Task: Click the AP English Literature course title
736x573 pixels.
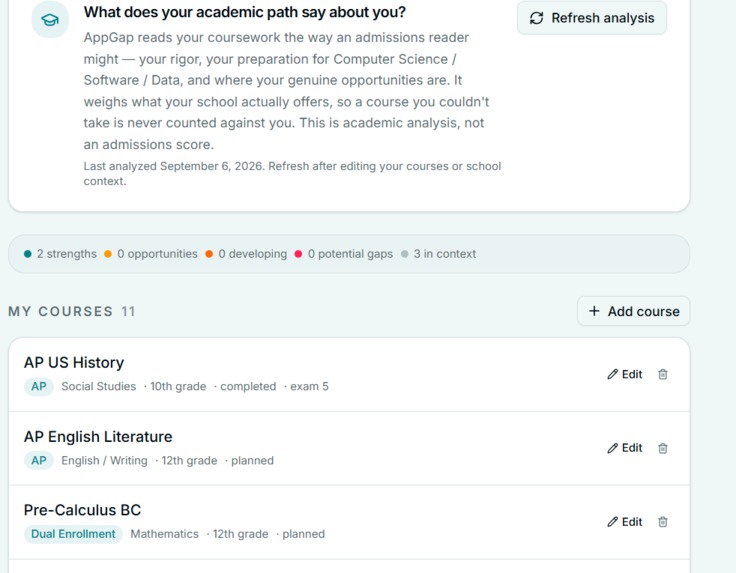Action: (98, 436)
